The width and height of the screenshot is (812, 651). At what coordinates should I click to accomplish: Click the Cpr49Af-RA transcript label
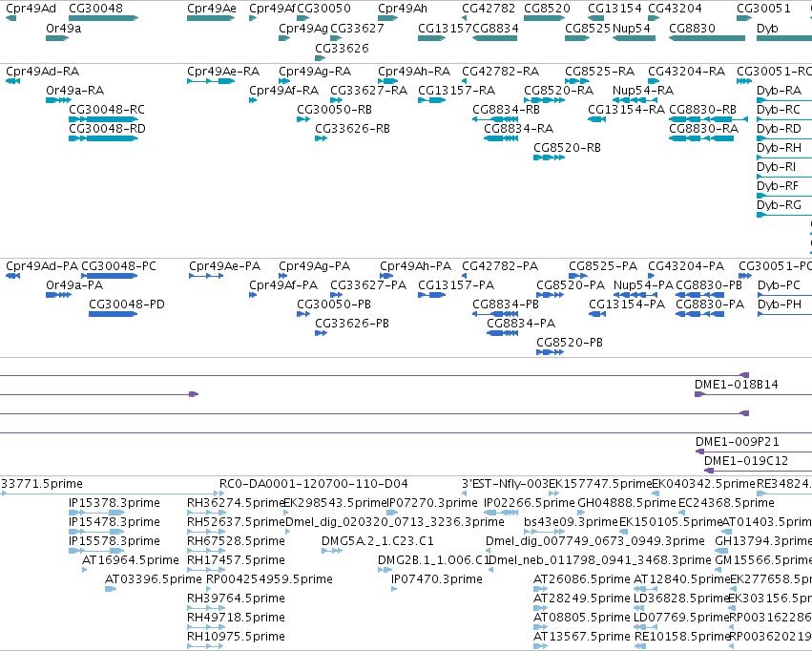click(283, 90)
